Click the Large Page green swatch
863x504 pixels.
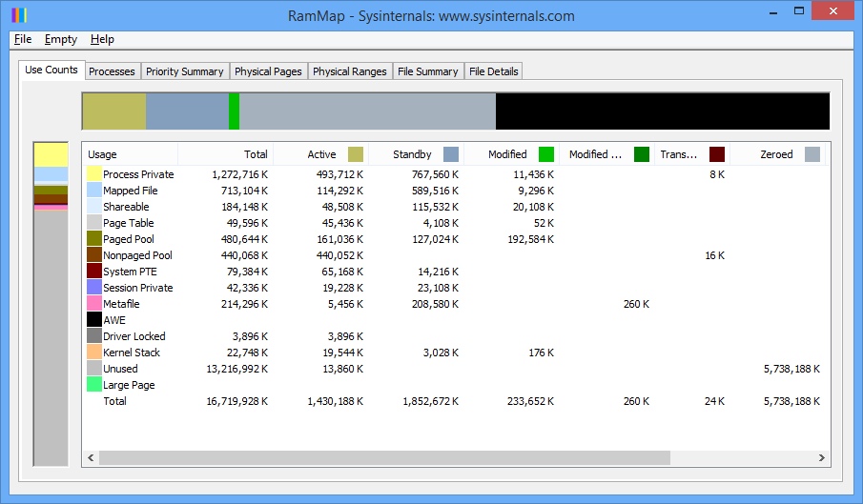(x=94, y=385)
